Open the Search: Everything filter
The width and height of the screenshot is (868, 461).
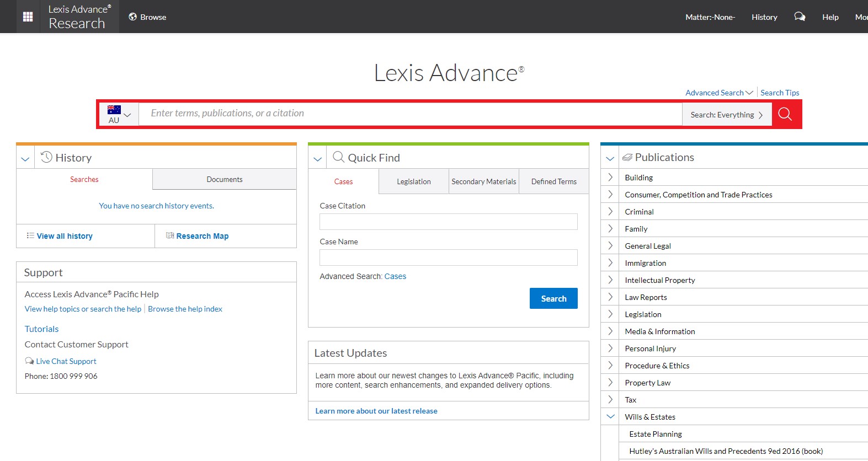(x=727, y=115)
